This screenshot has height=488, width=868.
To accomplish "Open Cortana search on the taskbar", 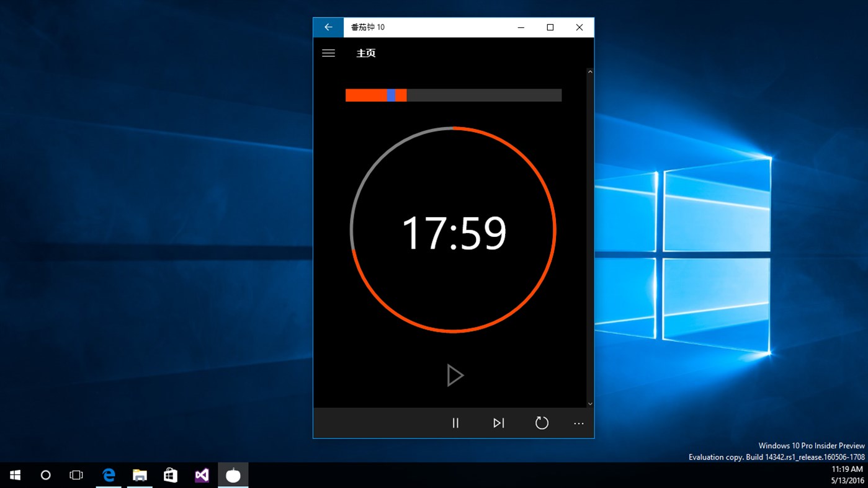I will pyautogui.click(x=45, y=474).
